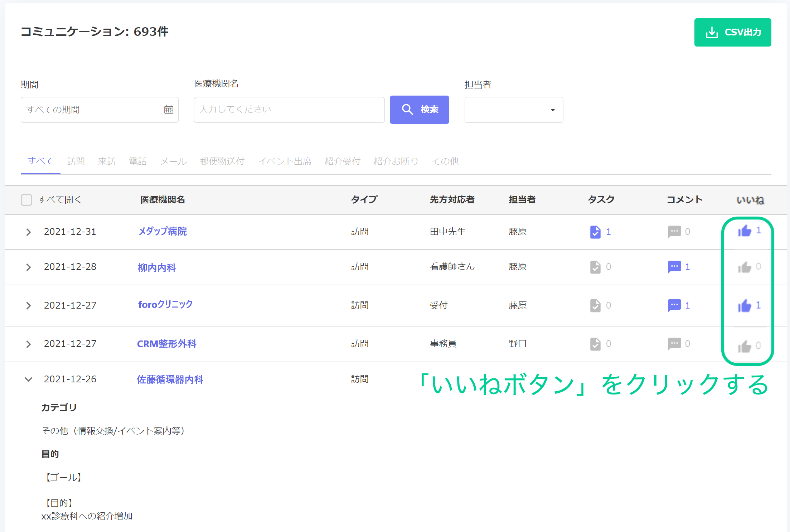Screen dimensions: 790x532
Task: Click the task icon in foroクリニック row
Action: point(595,306)
